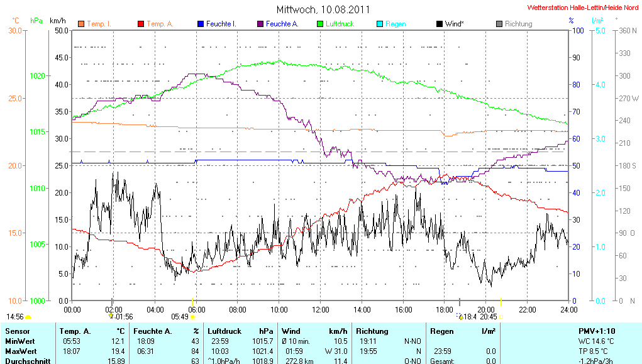Click the PMV+1:10 label in summary

coord(597,331)
